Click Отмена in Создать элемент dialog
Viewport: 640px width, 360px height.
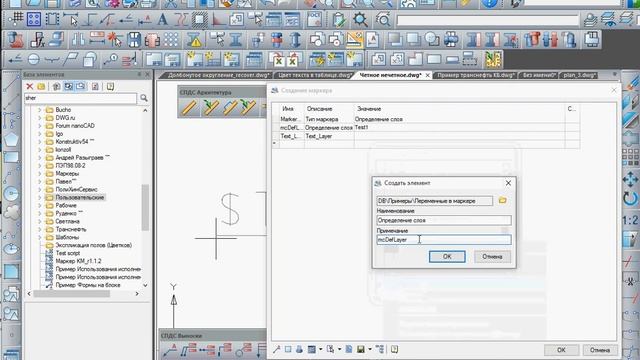coord(492,257)
